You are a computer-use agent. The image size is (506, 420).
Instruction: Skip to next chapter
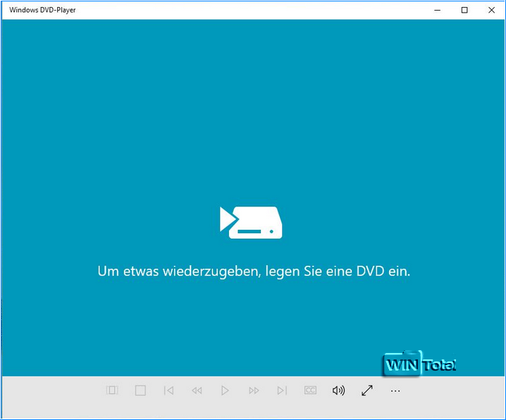(282, 390)
